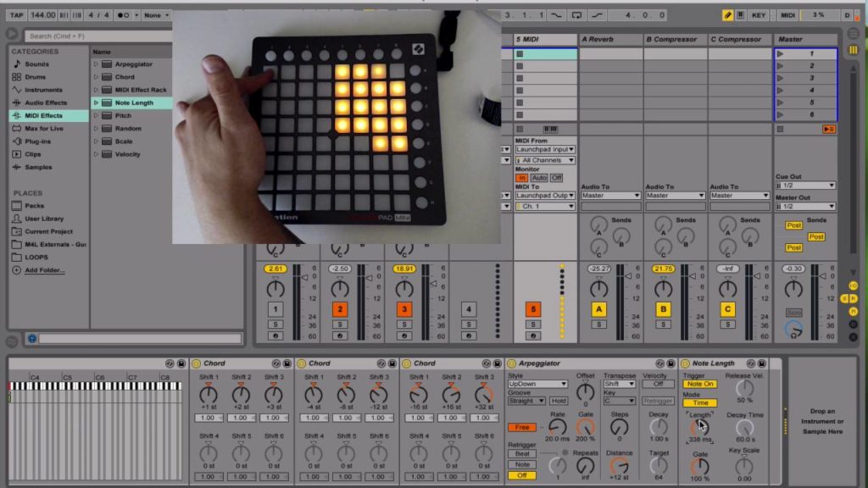
Task: Select the 5 MIDI track header
Action: pos(545,39)
